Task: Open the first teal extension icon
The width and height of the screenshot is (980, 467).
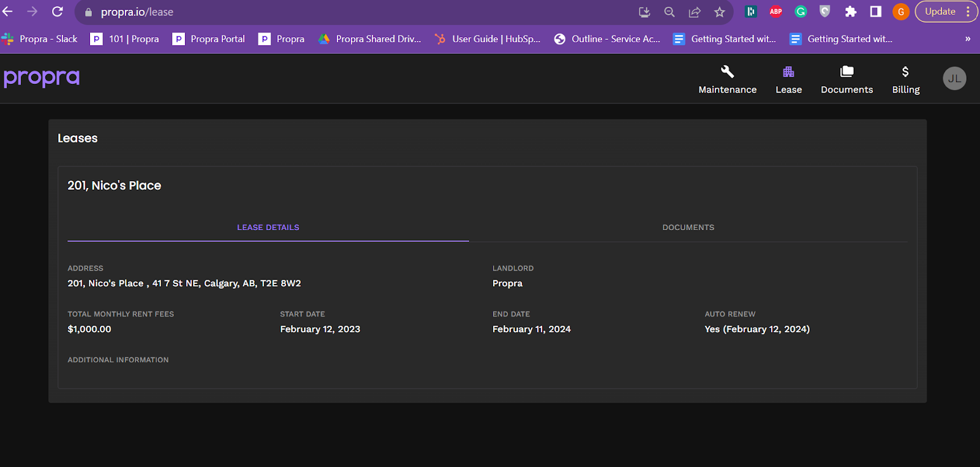Action: (751, 12)
